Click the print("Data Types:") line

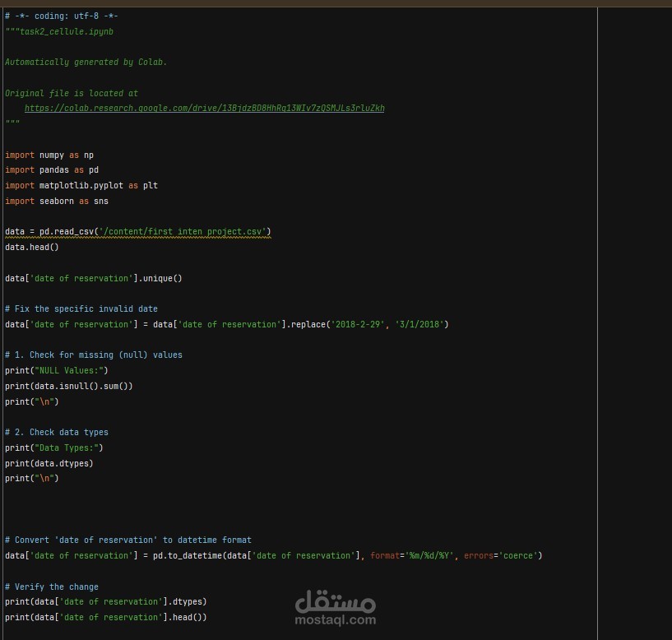pos(54,448)
